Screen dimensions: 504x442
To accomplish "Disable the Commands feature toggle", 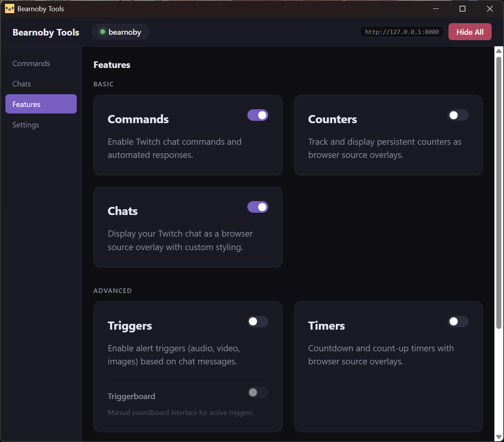I will 258,115.
